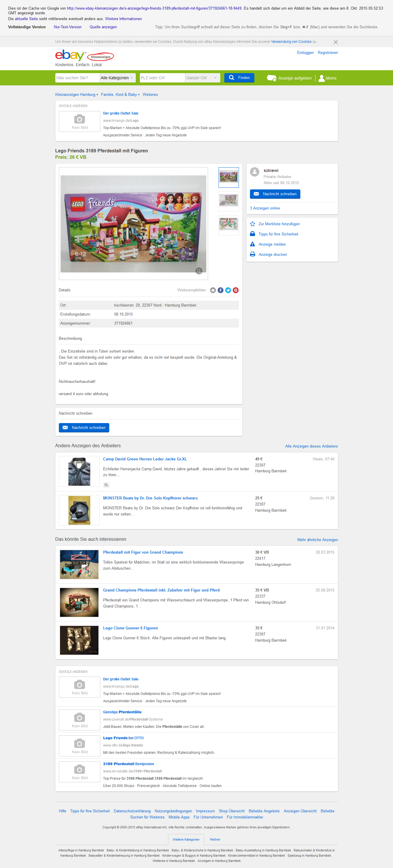
Task: Share the listing on Facebook
Action: (x=221, y=290)
